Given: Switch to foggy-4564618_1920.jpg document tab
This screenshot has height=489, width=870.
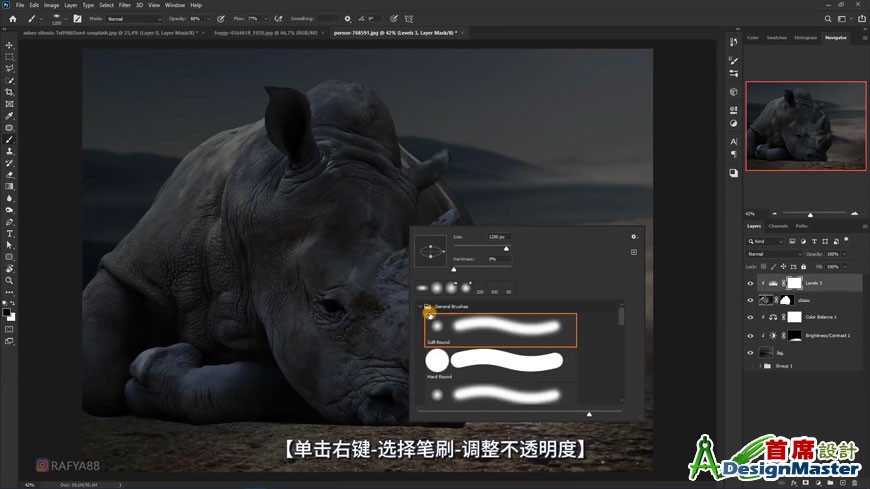Looking at the screenshot, I should click(x=266, y=33).
